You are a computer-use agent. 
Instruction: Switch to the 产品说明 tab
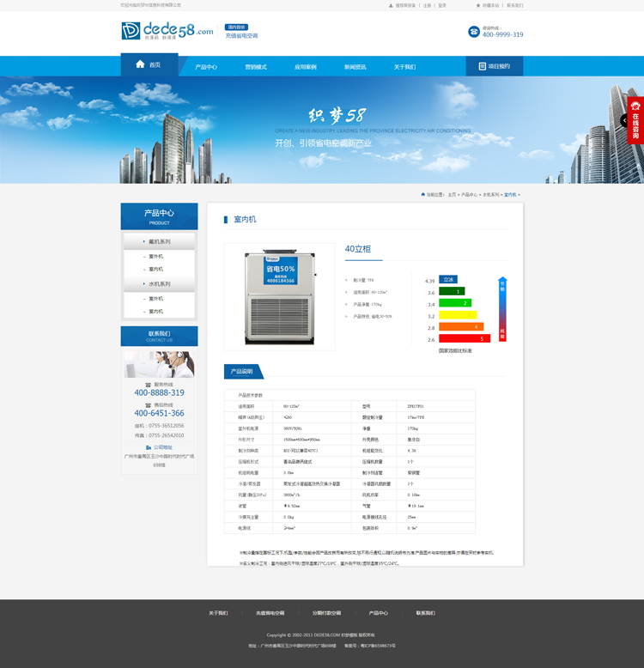click(240, 372)
